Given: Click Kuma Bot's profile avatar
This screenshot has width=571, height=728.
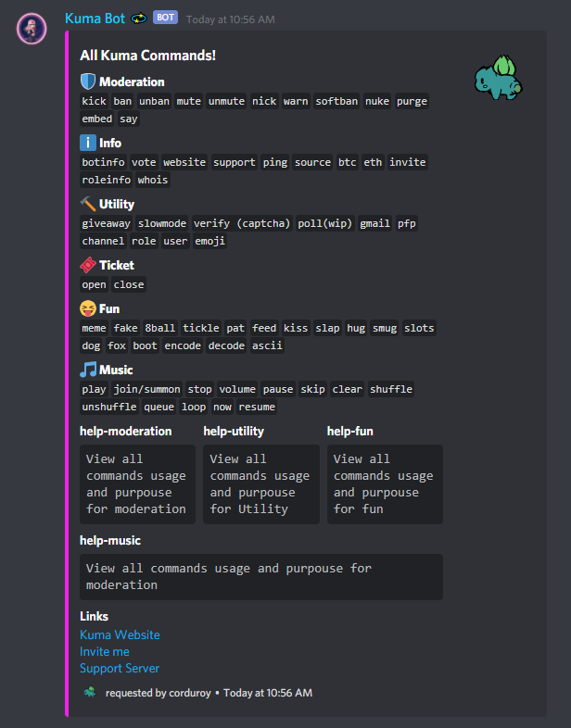Looking at the screenshot, I should (34, 29).
